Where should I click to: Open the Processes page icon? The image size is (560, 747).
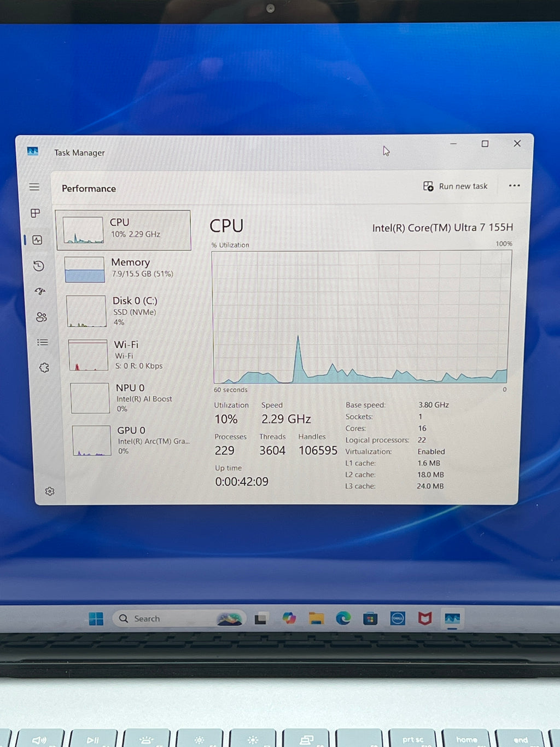coord(36,213)
